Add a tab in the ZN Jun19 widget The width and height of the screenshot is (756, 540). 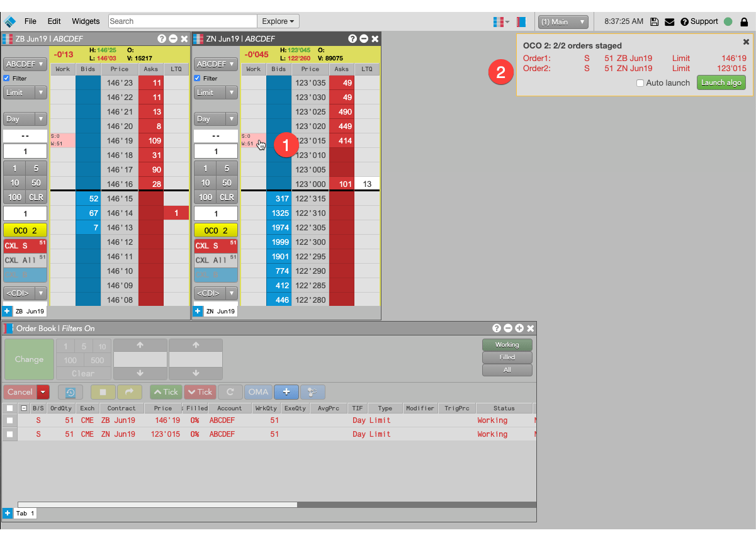pos(198,311)
